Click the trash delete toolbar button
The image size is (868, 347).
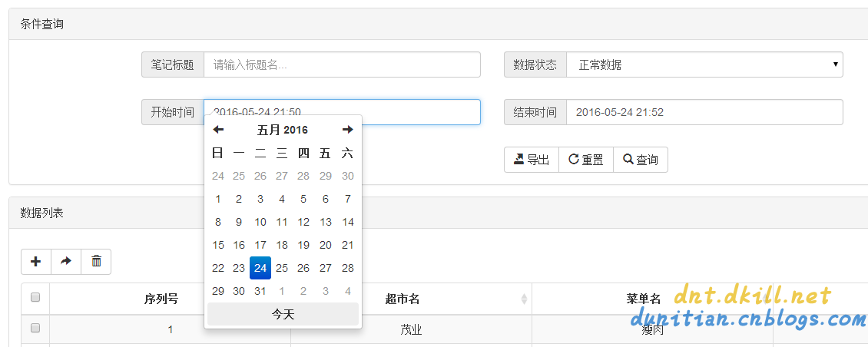click(x=96, y=262)
